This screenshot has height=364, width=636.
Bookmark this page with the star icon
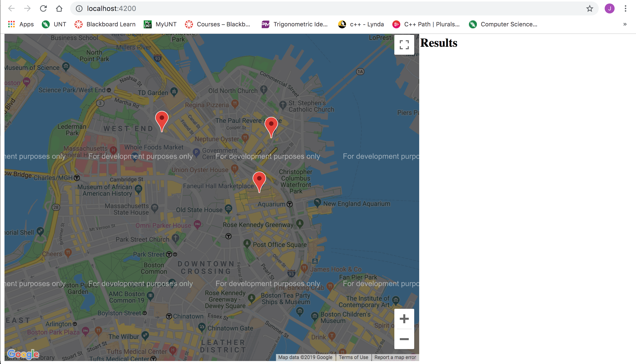pyautogui.click(x=590, y=8)
